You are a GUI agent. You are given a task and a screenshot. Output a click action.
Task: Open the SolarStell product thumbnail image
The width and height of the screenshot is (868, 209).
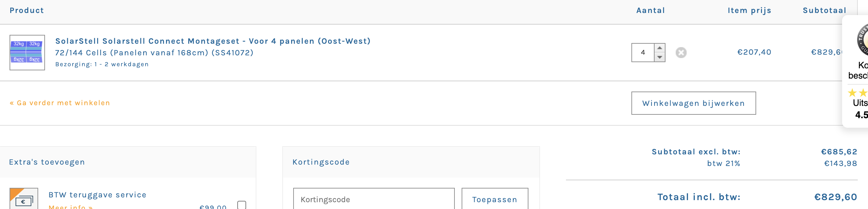[x=27, y=53]
